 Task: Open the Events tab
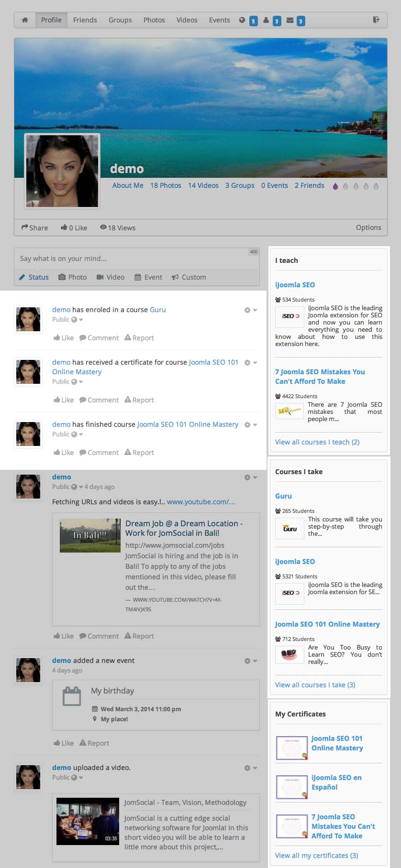click(x=219, y=20)
